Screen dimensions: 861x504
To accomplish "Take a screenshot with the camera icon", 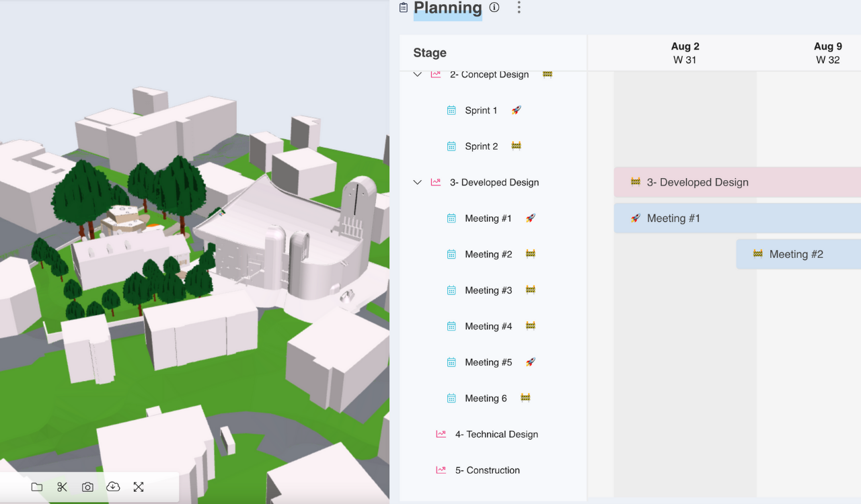I will pyautogui.click(x=87, y=487).
